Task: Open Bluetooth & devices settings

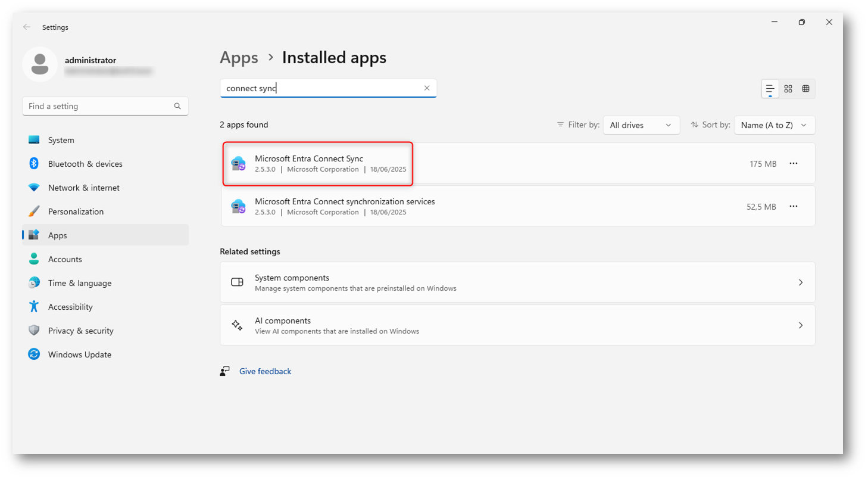Action: (105, 164)
